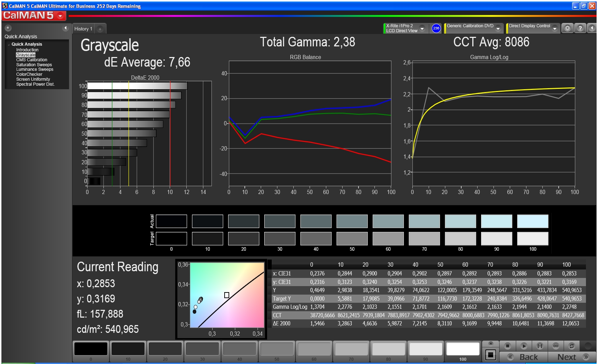The image size is (598, 364).
Task: Click the DeltaE 2000 bar for 100
Action: tap(137, 86)
